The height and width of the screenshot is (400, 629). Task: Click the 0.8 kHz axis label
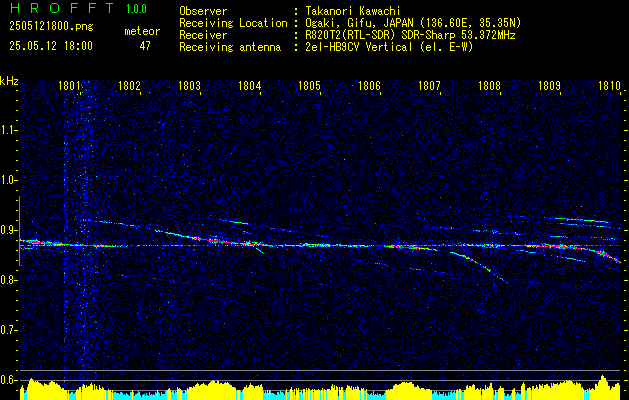[8, 280]
